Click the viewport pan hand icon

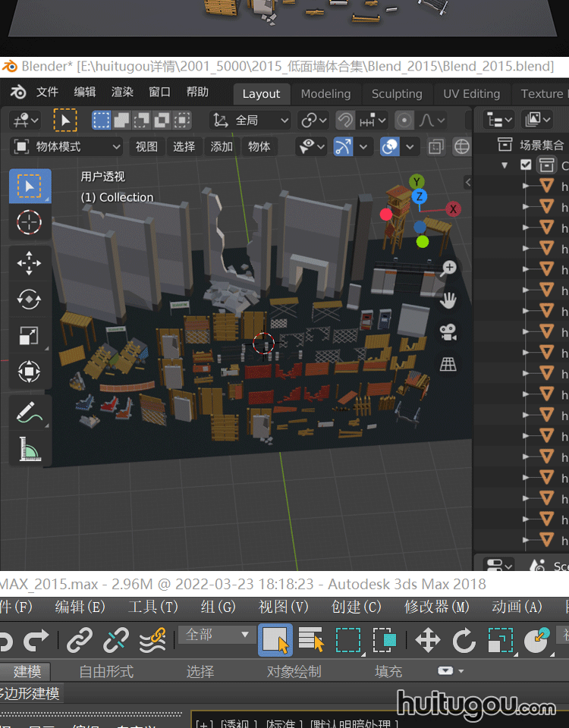pos(448,300)
